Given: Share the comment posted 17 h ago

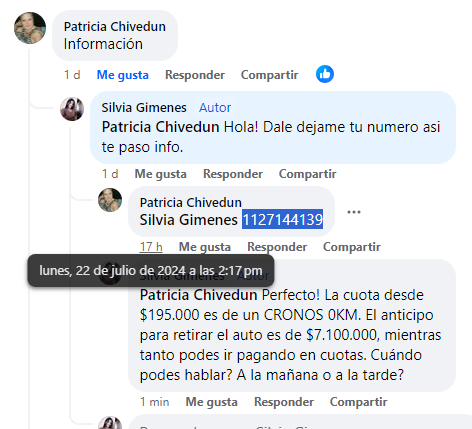Looking at the screenshot, I should coord(352,247).
